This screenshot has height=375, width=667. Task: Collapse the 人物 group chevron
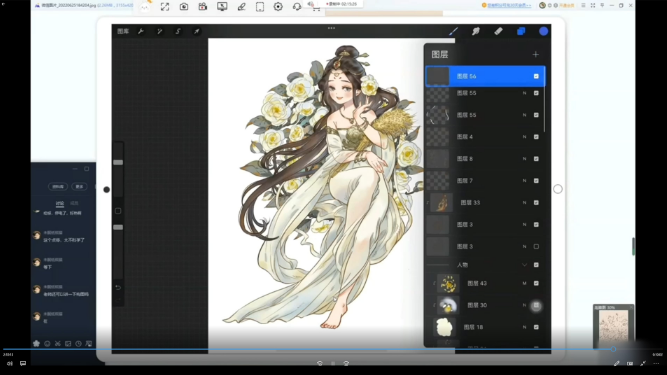click(x=524, y=265)
